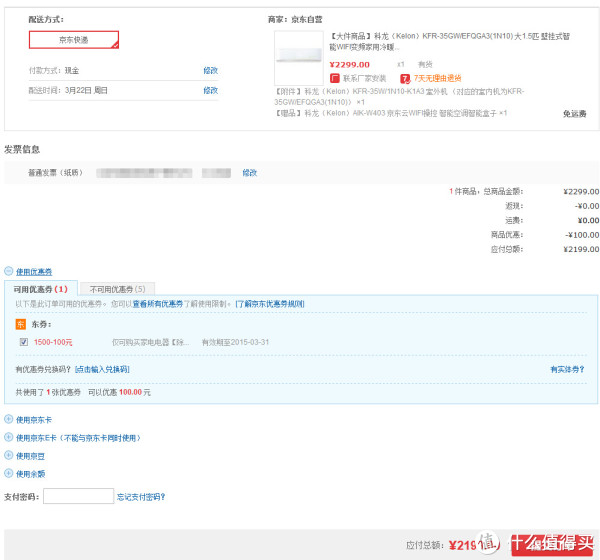This screenshot has width=600, height=560.
Task: Uncheck the 1500-100元 coupon checkbox
Action: tap(24, 342)
